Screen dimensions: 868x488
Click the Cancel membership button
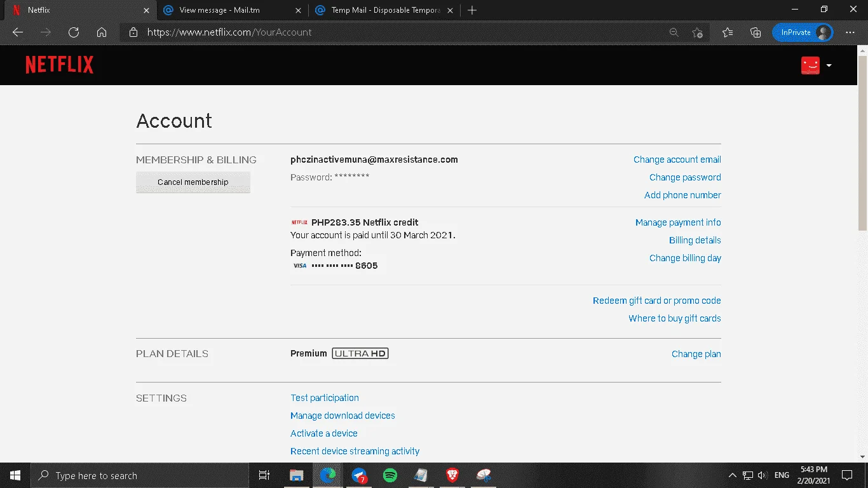[193, 182]
